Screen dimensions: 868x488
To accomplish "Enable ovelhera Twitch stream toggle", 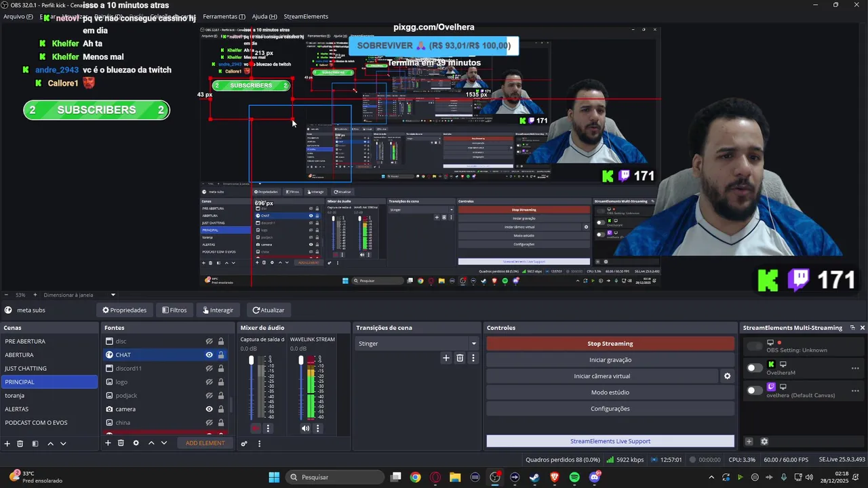I will pyautogui.click(x=754, y=390).
